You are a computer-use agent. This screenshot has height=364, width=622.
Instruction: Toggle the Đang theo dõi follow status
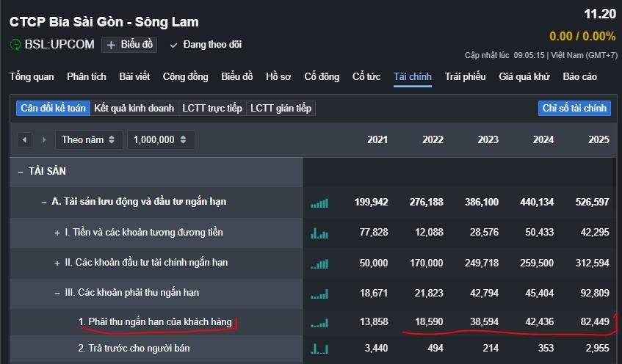206,45
